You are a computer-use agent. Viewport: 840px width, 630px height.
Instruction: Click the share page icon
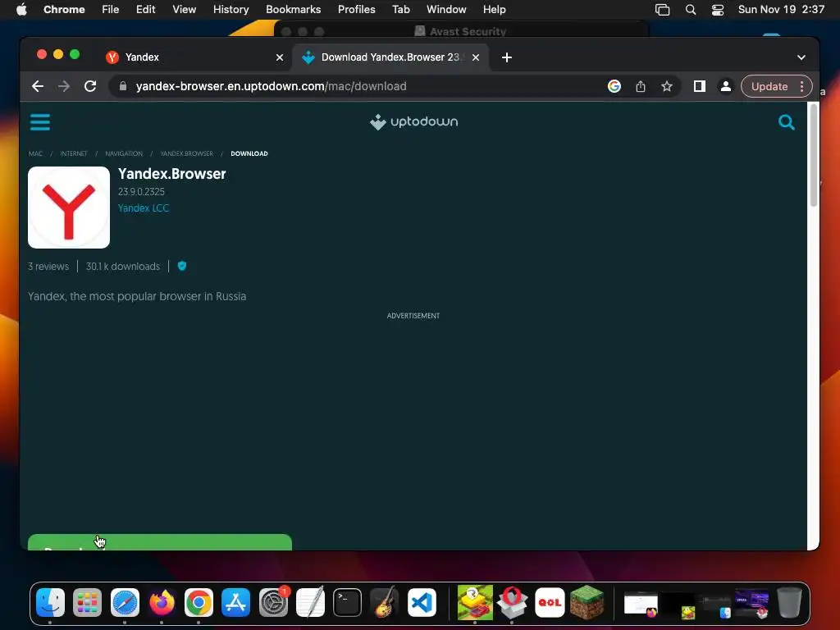[641, 86]
